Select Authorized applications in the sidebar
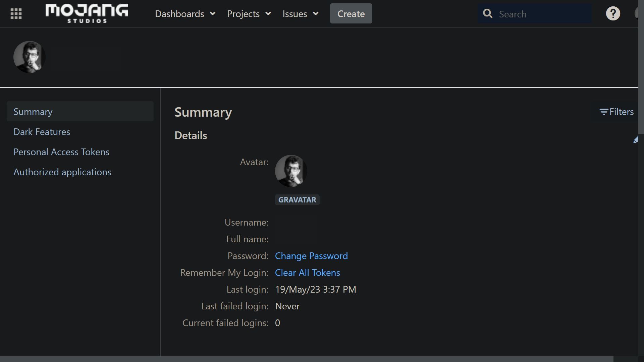 pos(62,172)
